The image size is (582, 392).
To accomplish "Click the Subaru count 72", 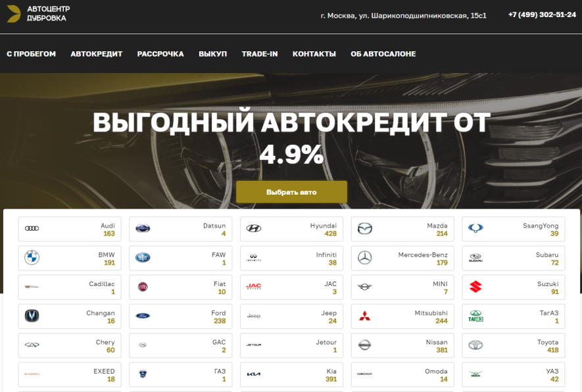I will tap(554, 263).
